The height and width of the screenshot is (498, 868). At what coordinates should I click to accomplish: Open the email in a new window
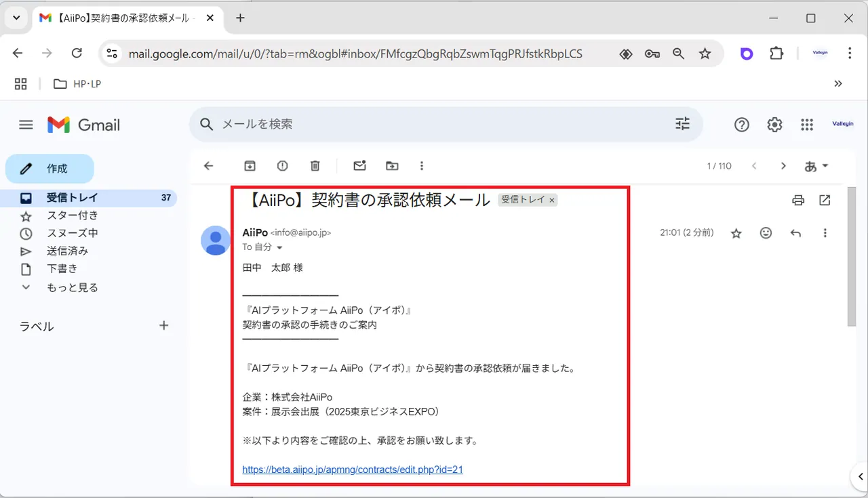click(825, 200)
